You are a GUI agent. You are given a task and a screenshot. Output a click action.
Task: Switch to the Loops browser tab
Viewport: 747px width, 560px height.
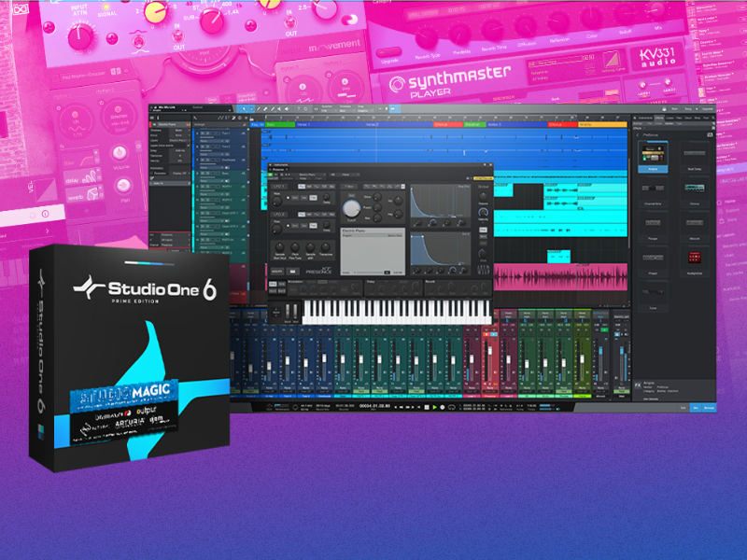669,118
